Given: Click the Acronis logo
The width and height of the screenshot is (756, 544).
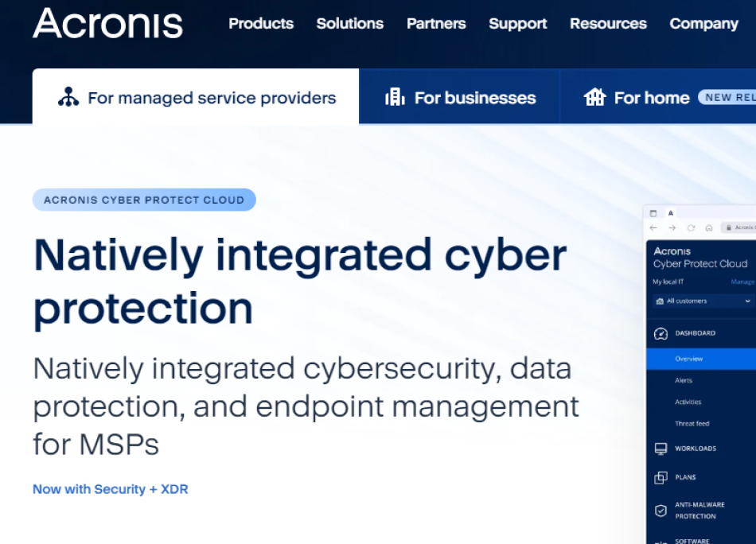Looking at the screenshot, I should (107, 23).
